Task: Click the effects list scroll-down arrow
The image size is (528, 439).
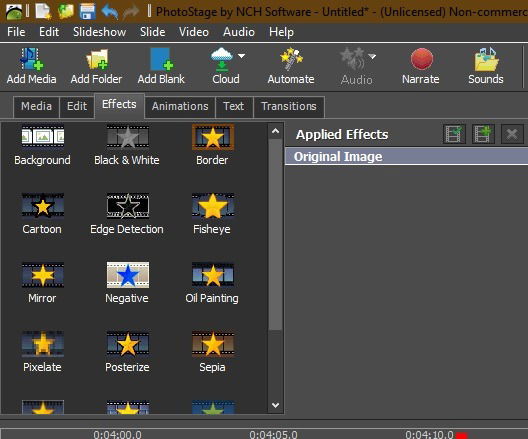Action: (275, 405)
